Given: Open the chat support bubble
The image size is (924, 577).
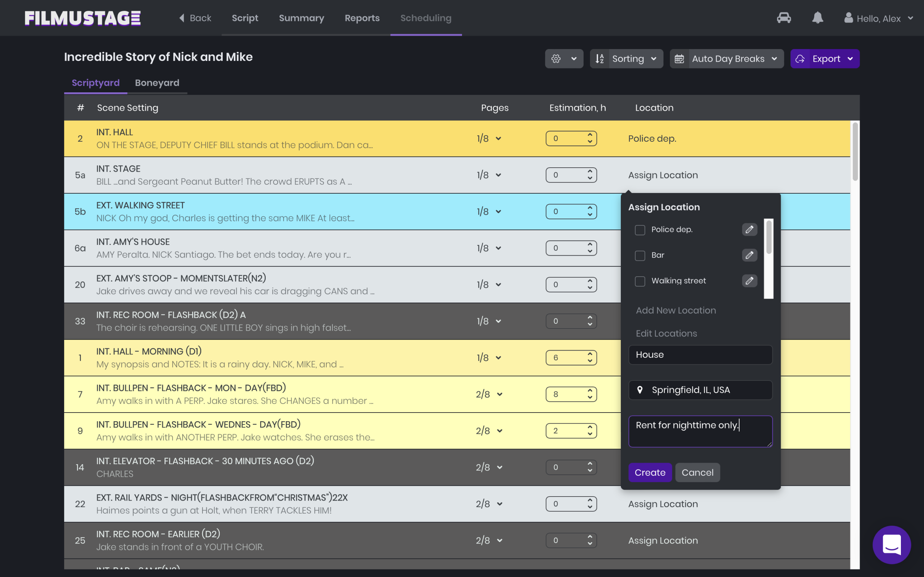Looking at the screenshot, I should (891, 544).
